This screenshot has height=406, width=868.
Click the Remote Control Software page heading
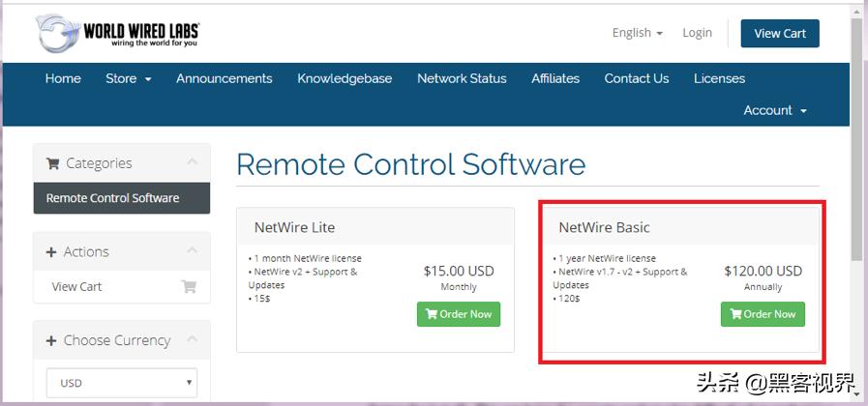(410, 164)
